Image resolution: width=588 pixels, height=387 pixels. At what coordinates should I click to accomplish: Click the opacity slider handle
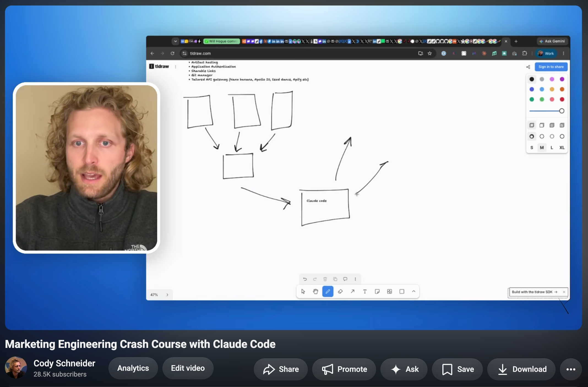pyautogui.click(x=562, y=111)
